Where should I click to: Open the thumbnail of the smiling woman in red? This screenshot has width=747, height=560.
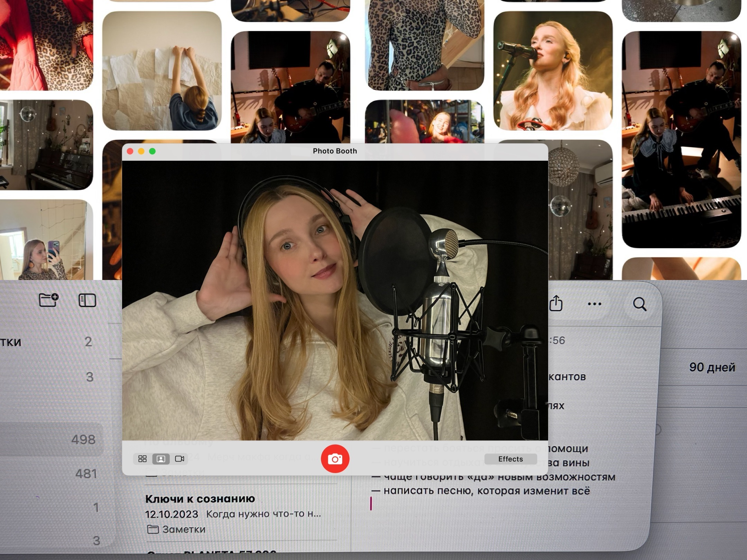click(x=424, y=122)
